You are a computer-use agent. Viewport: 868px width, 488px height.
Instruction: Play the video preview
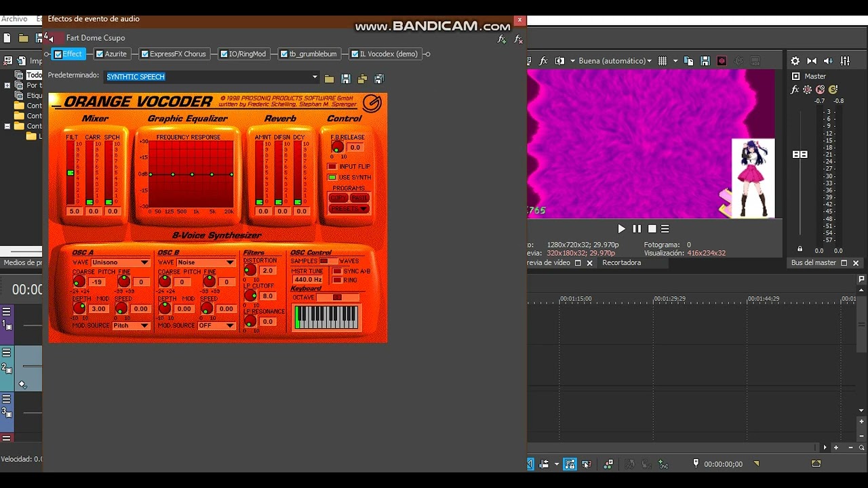pos(621,229)
